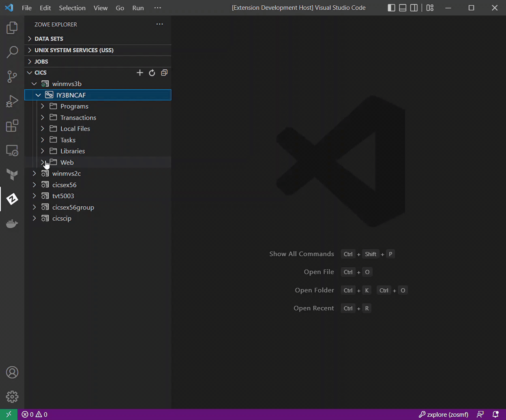Select the Libraries folder label

coord(73,151)
